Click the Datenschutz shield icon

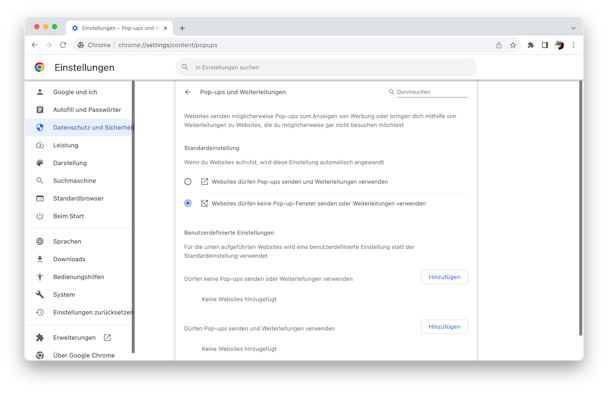40,127
